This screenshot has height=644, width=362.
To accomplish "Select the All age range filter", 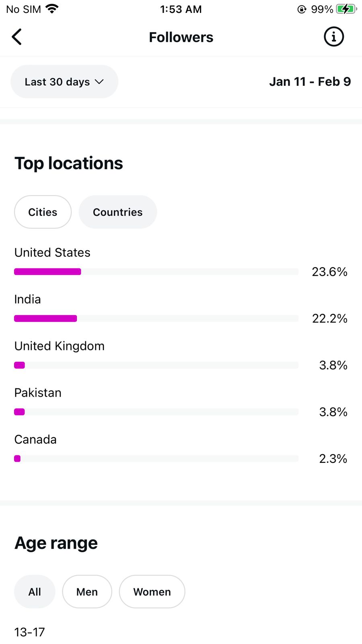I will (x=35, y=592).
